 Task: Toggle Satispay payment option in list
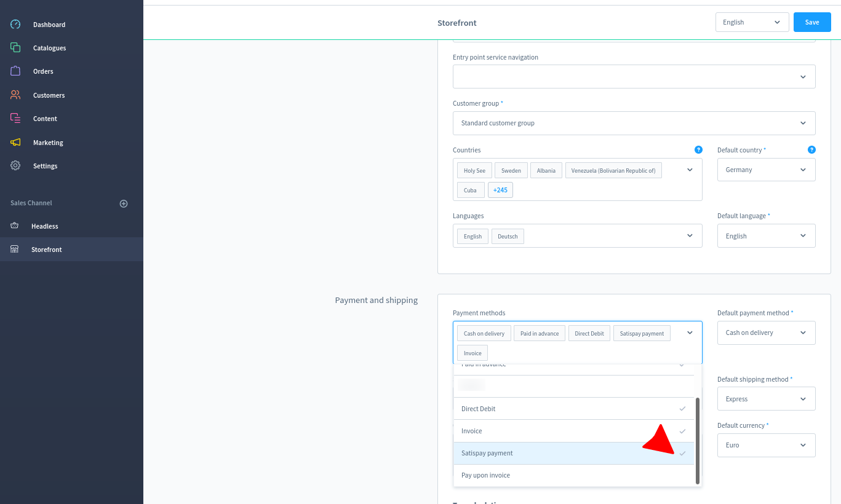coord(574,453)
